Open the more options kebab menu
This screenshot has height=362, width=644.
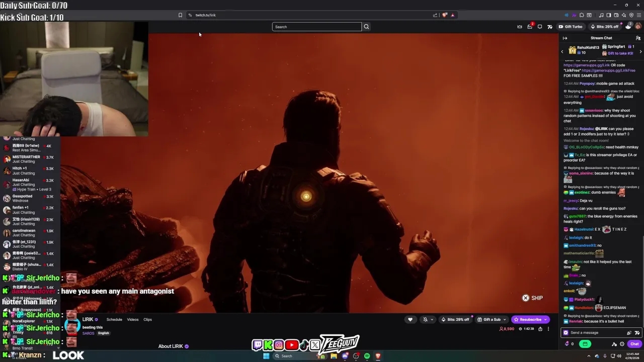[548, 329]
